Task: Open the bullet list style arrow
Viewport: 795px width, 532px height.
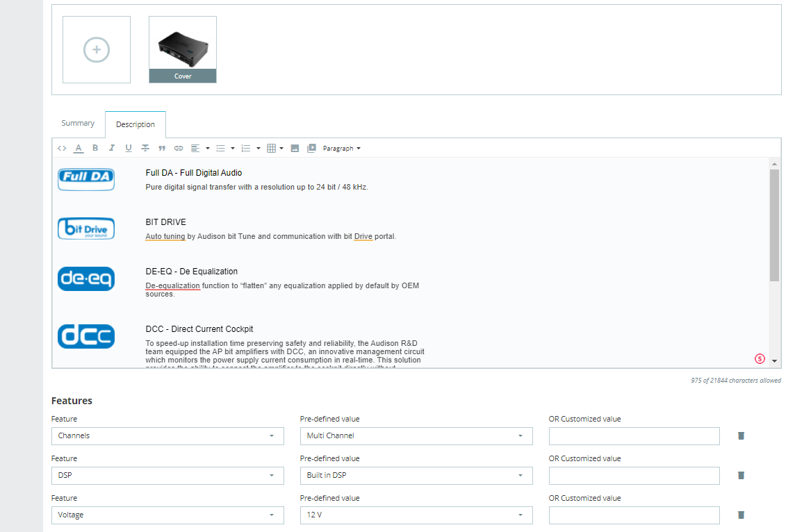Action: point(233,149)
